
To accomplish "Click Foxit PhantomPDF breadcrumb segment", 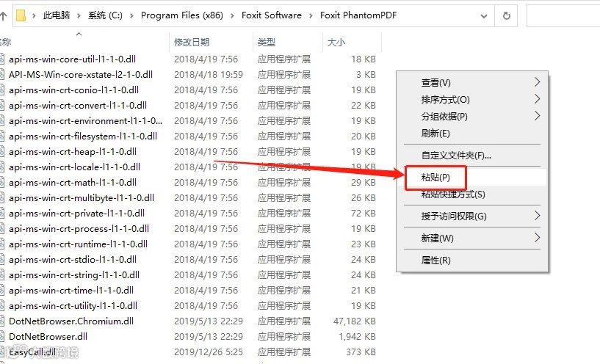I will click(x=358, y=15).
